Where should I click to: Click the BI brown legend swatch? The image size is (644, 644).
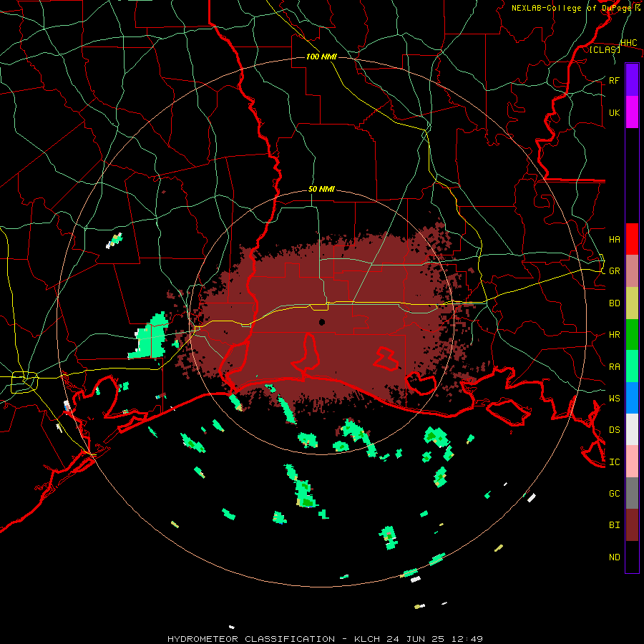click(x=632, y=525)
